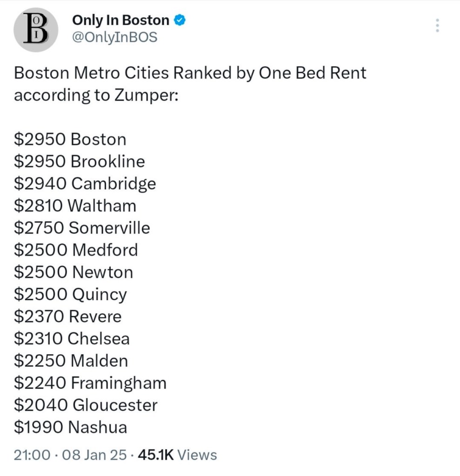The image size is (460, 476).
Task: Tap the $2500 Medford line
Action: tap(76, 250)
